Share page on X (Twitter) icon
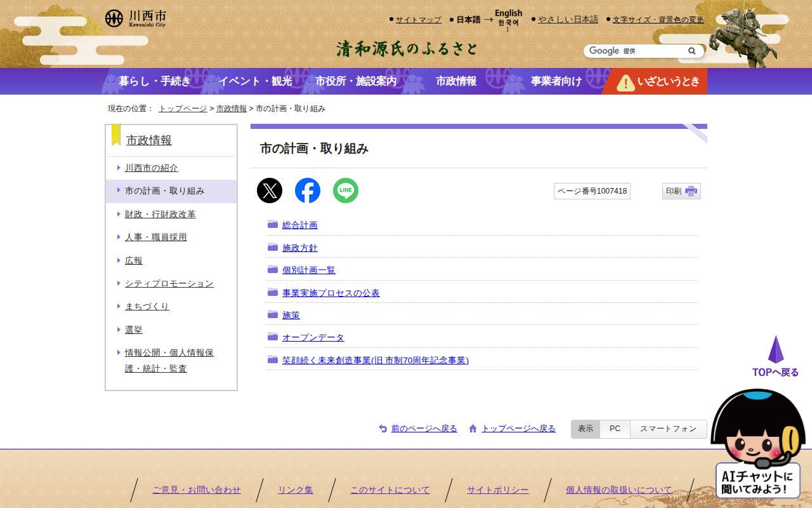812x508 pixels. coord(270,190)
